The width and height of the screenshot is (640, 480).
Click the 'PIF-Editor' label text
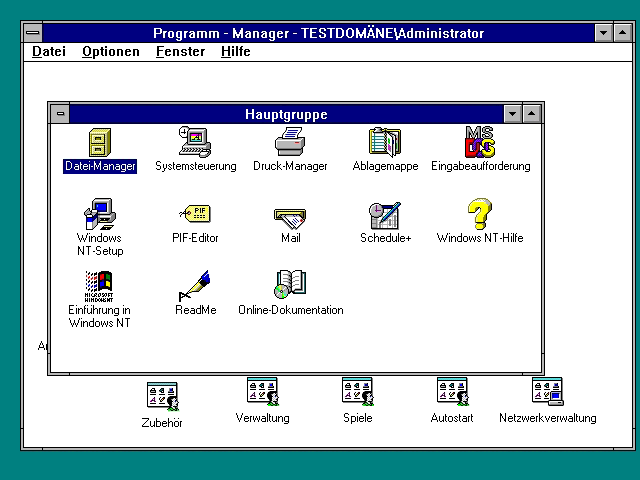pos(195,238)
